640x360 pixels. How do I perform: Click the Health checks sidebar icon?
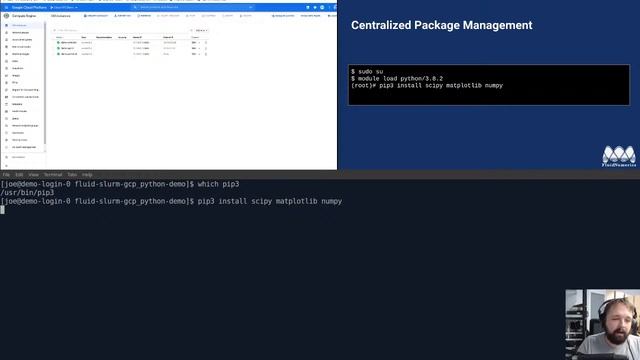6,111
